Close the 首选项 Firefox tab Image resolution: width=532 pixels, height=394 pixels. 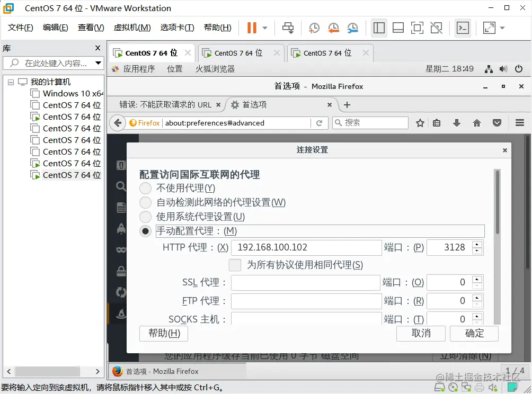pyautogui.click(x=329, y=105)
